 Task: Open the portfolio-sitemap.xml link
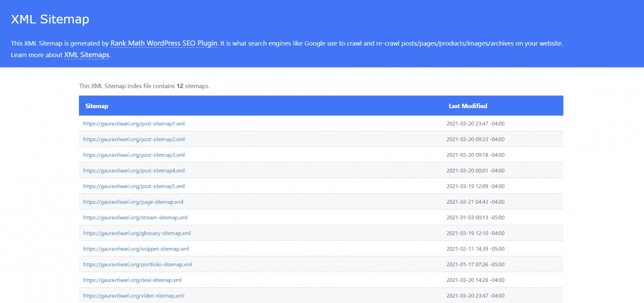138,265
